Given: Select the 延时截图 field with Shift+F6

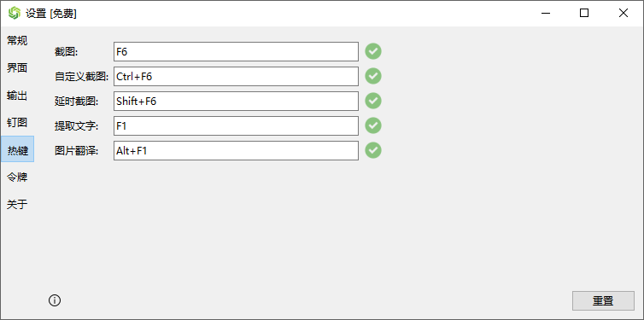Looking at the screenshot, I should coord(236,101).
